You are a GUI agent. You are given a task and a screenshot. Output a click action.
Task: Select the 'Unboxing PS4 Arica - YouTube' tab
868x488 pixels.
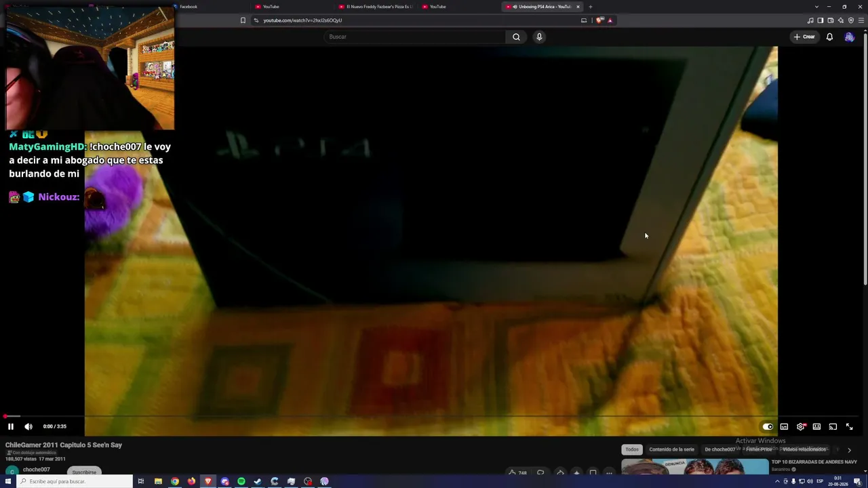(541, 7)
